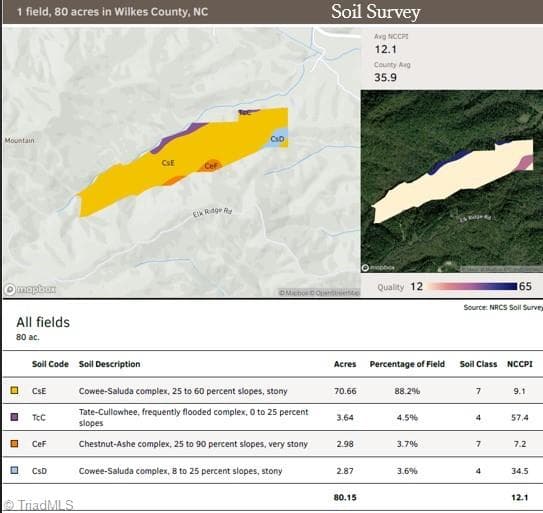Click the Mapbox logo on the soil map
The image size is (543, 513).
(30, 289)
